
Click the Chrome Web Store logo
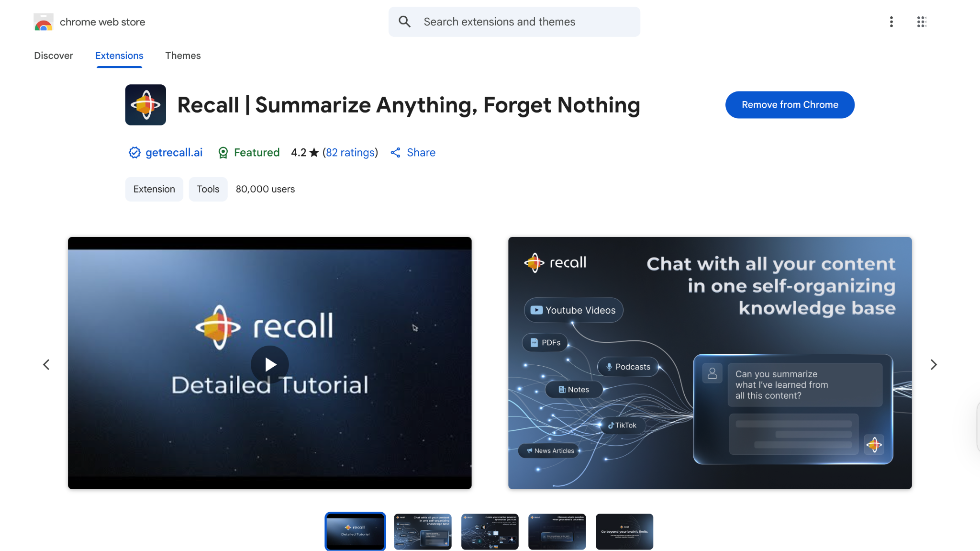(44, 22)
